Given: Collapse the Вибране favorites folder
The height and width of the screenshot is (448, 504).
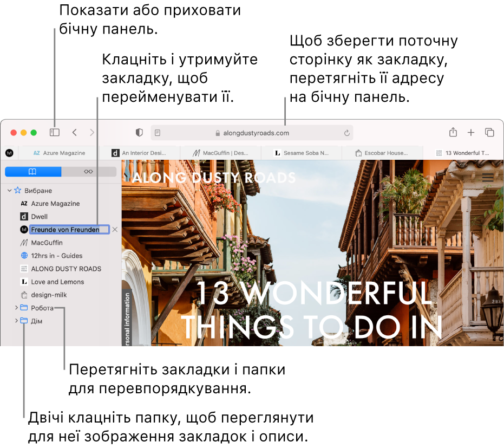Looking at the screenshot, I should (10, 190).
